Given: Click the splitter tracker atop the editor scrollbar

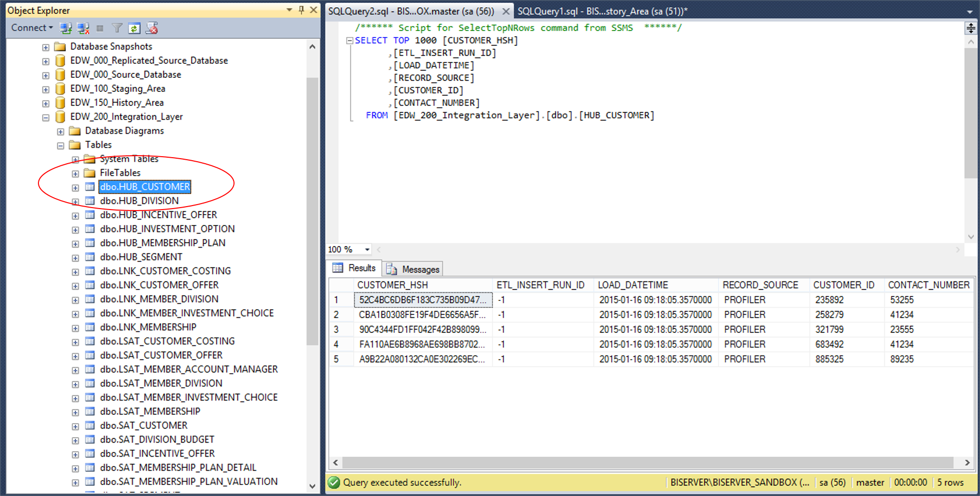Looking at the screenshot, I should point(972,28).
